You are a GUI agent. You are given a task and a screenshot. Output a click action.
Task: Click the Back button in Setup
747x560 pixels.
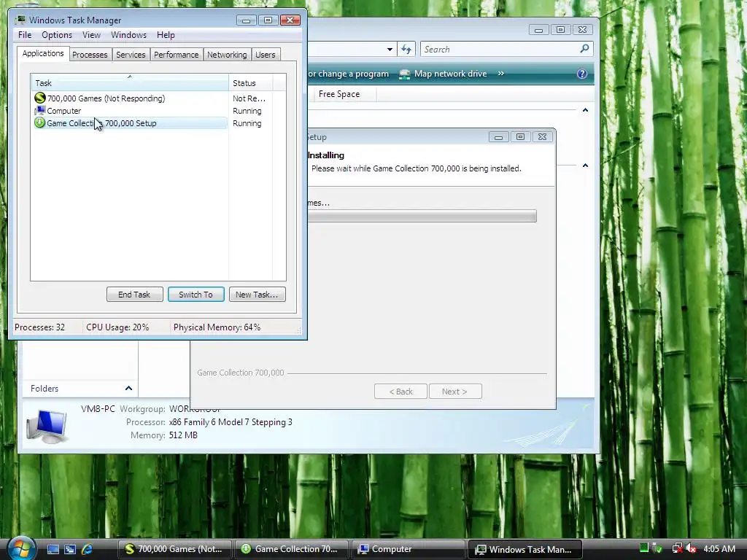pos(400,392)
